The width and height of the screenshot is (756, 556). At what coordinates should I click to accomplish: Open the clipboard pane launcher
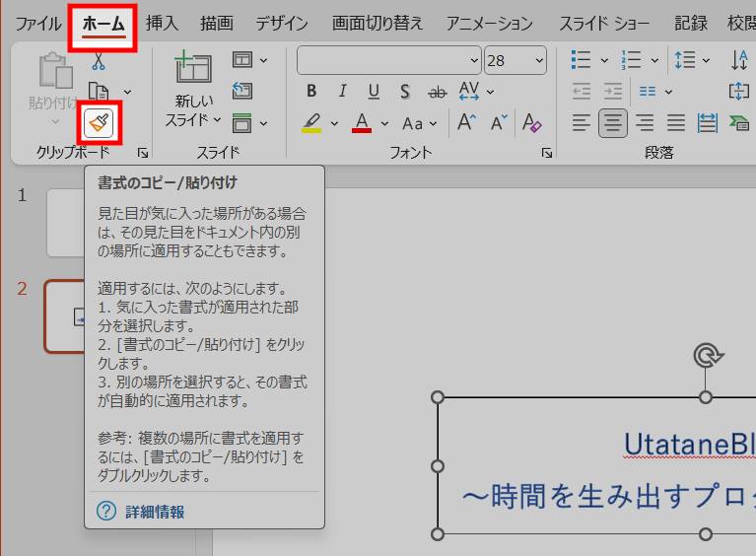(x=143, y=154)
